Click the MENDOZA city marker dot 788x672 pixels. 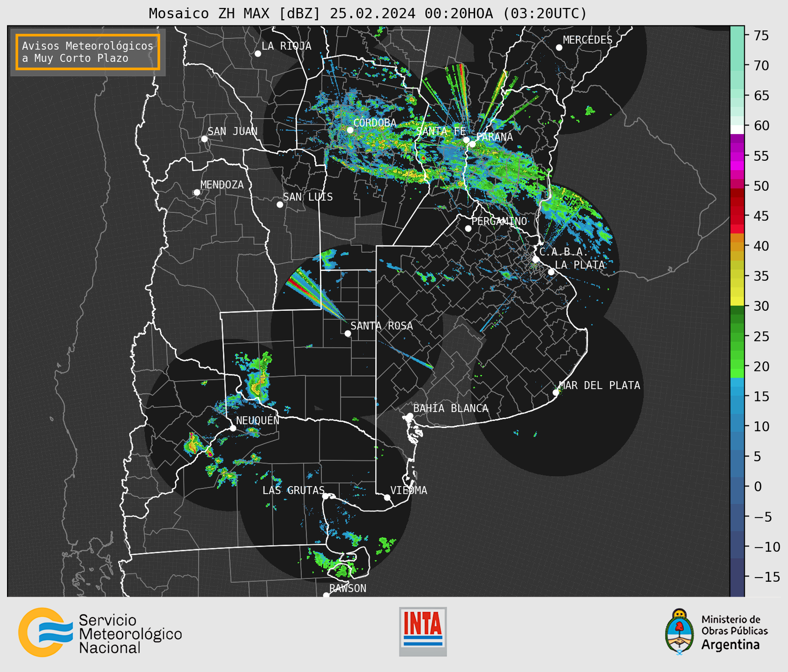pyautogui.click(x=197, y=193)
